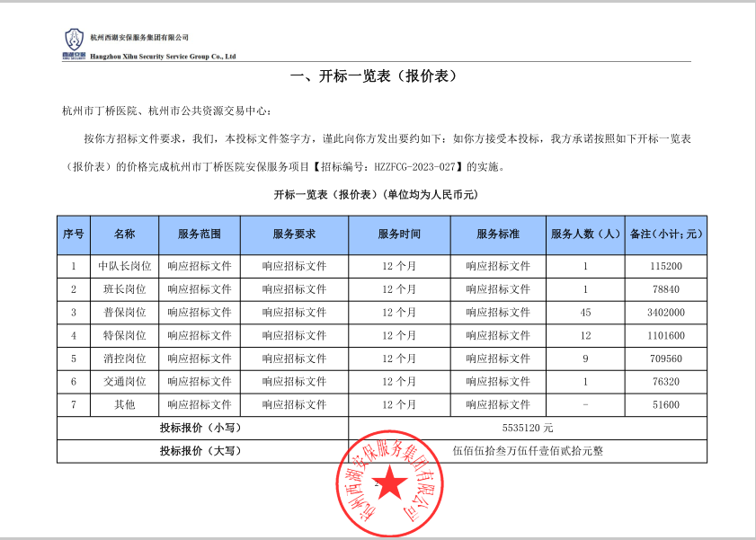
Task: Select the '其他' name cell
Action: coord(124,404)
